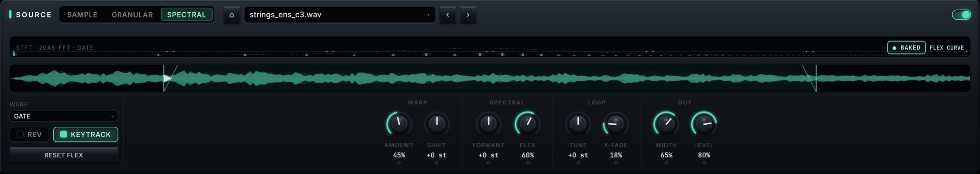Screen dimensions: 980x174
Task: Click the modulation dot under Level
Action: click(704, 163)
